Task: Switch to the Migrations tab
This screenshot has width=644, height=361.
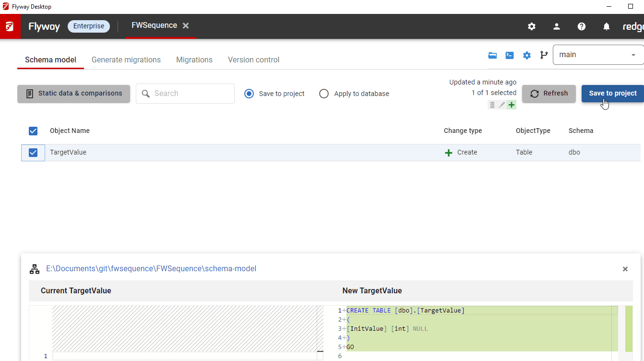Action: tap(194, 60)
